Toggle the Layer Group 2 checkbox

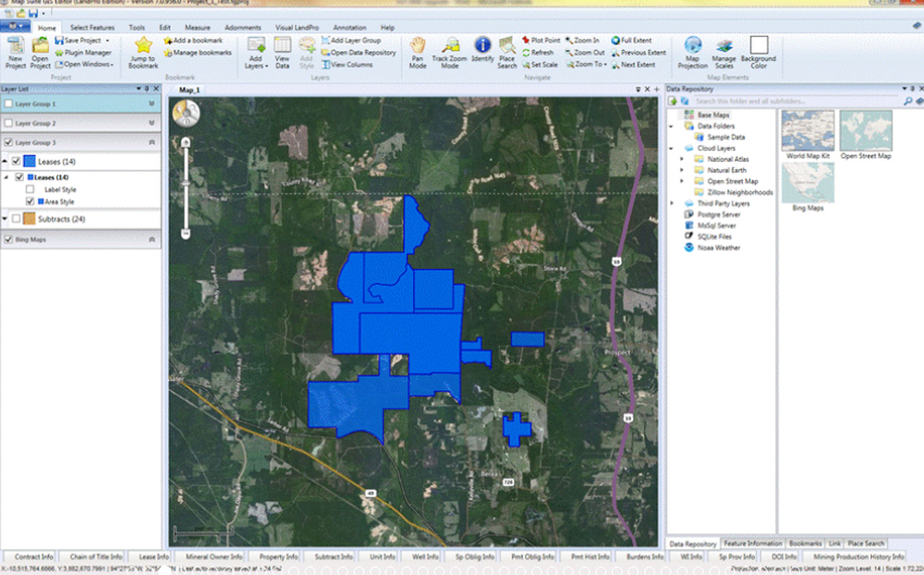[8, 123]
